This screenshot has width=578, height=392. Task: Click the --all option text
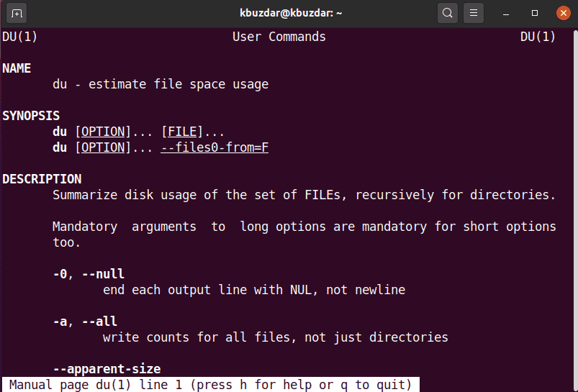pyautogui.click(x=96, y=322)
